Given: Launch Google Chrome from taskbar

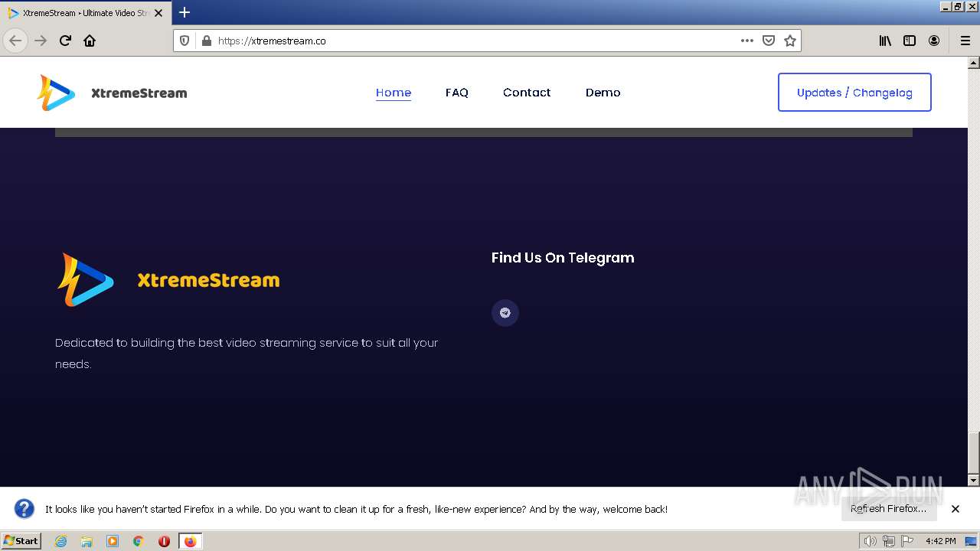Looking at the screenshot, I should pyautogui.click(x=139, y=541).
